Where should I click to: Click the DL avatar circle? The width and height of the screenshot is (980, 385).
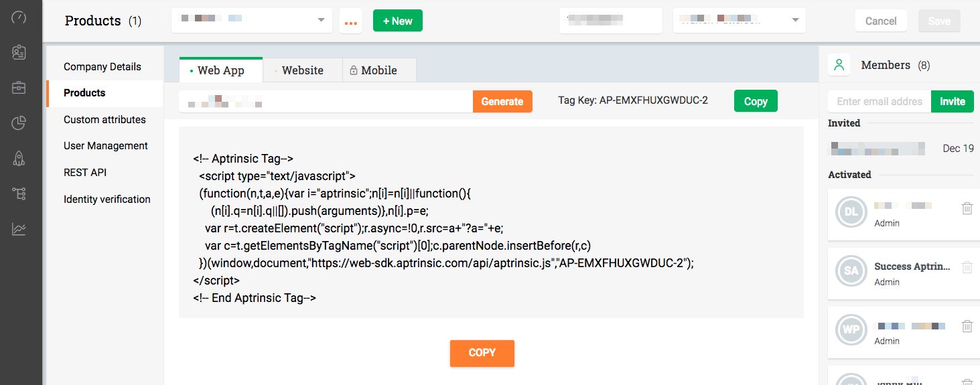[x=851, y=212]
